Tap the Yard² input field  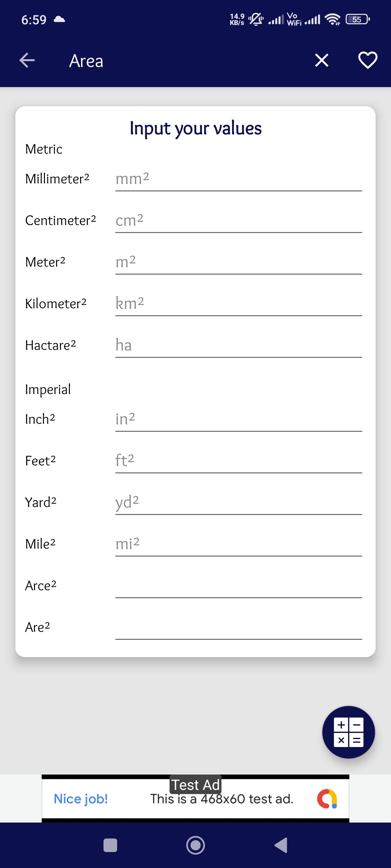coord(238,502)
